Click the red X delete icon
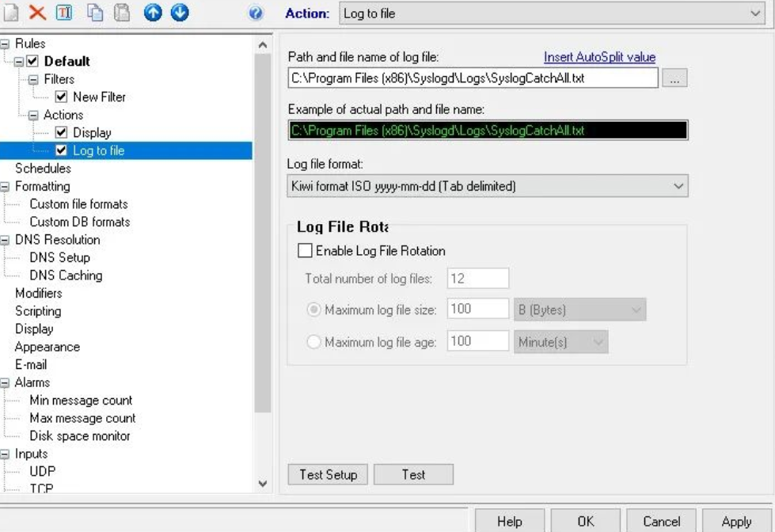Screen dimensions: 775x532 (x=37, y=13)
